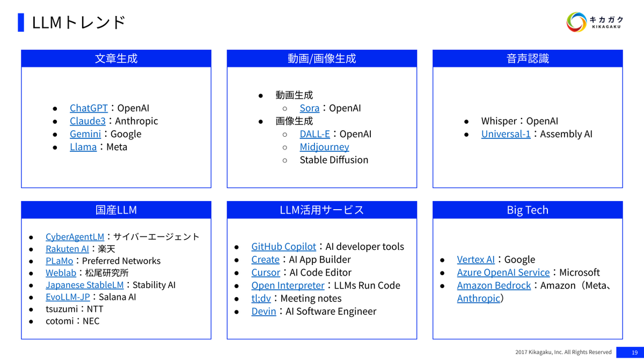This screenshot has width=644, height=362.
Task: Follow the Anthropic link under Big Tech
Action: click(478, 298)
